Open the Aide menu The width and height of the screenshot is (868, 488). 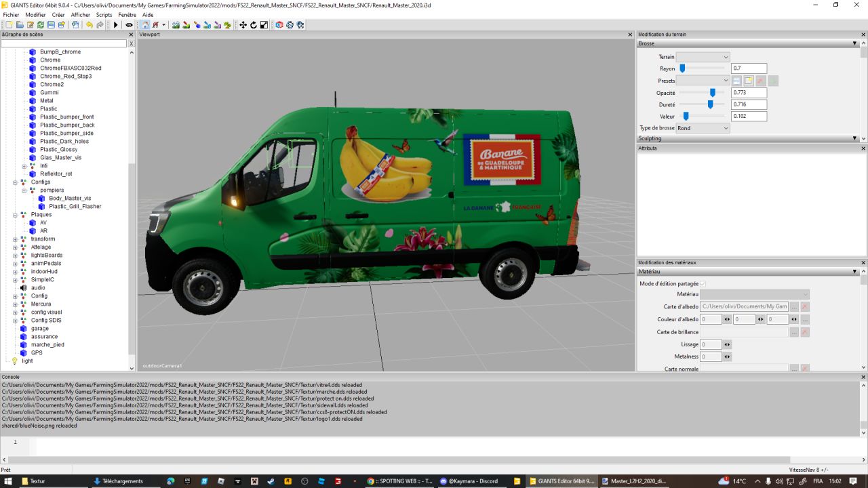[148, 14]
